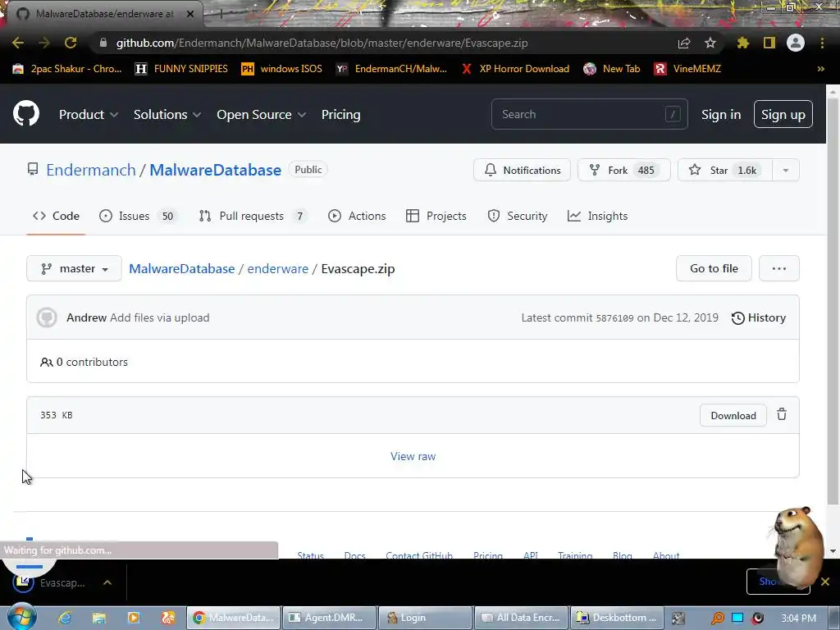Click the GitHub Octocat logo
This screenshot has width=840, height=630.
[26, 113]
